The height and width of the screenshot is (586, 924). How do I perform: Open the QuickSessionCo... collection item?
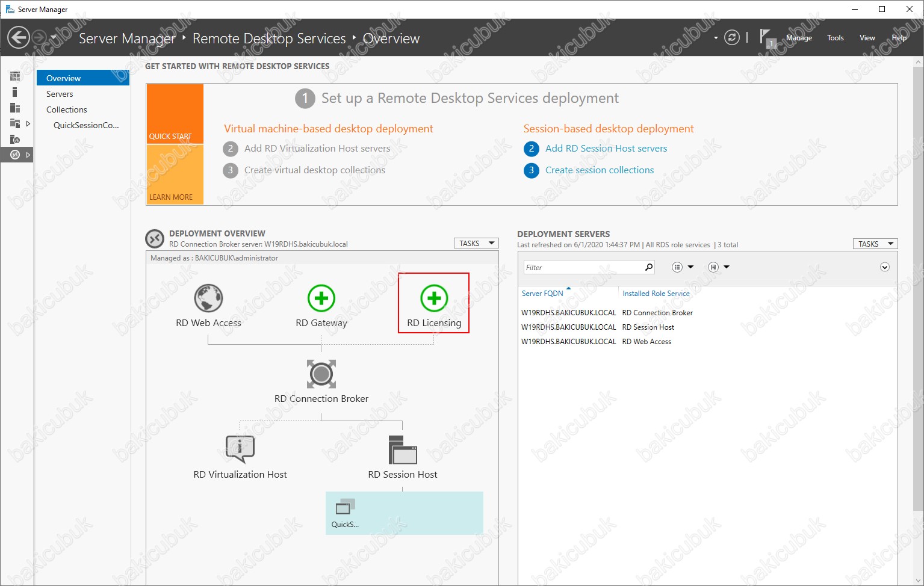(x=86, y=125)
